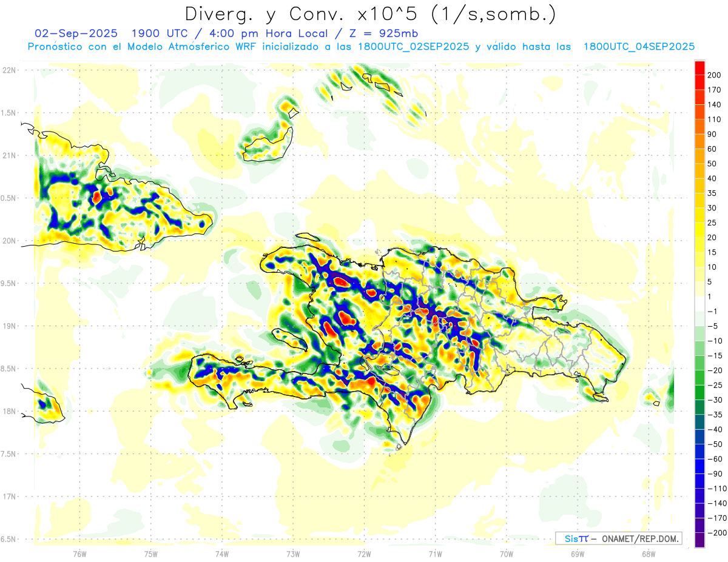
Task: Click the colorbar value '-30'
Action: click(715, 400)
